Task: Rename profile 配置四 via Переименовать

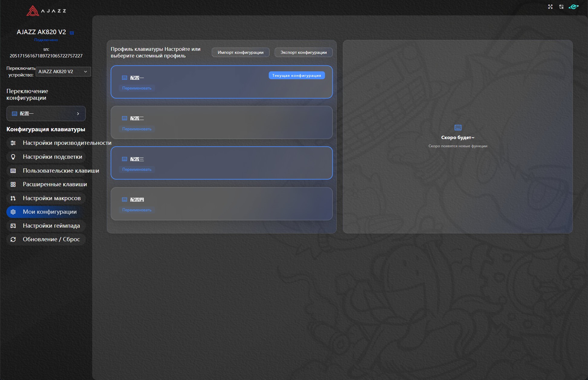Action: point(137,210)
